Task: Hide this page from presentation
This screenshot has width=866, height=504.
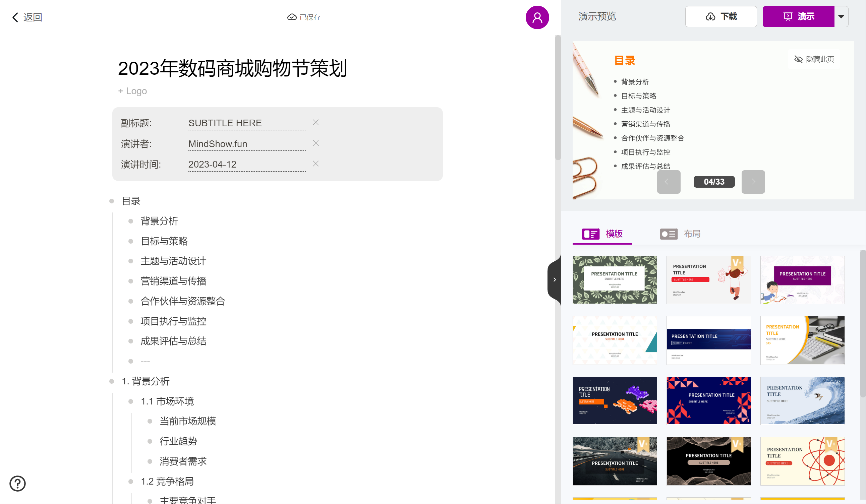Action: (814, 59)
